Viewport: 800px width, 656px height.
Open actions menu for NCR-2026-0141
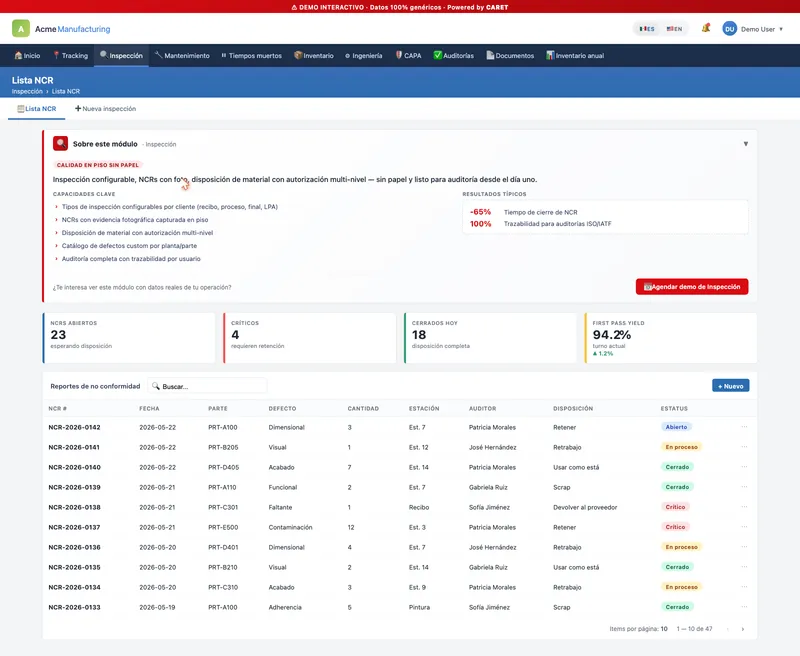(x=744, y=447)
